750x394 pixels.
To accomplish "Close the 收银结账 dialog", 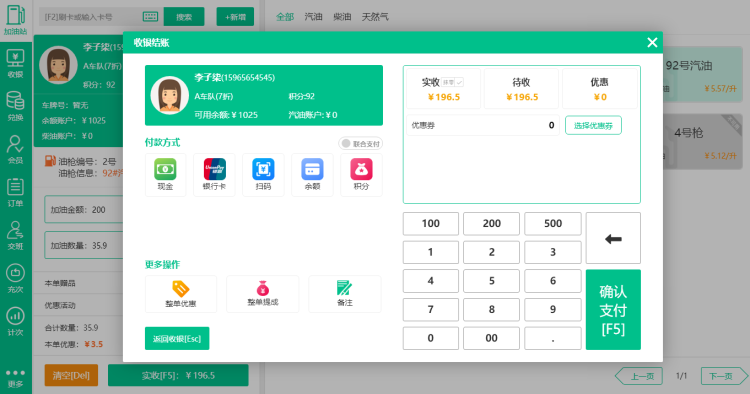I will [x=652, y=43].
